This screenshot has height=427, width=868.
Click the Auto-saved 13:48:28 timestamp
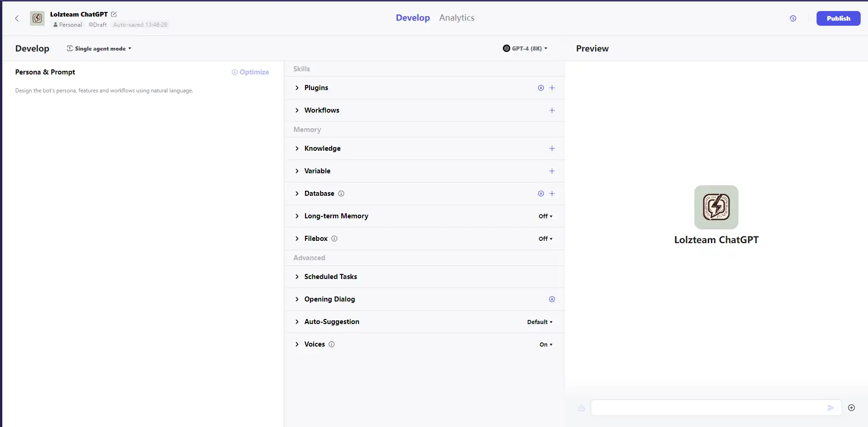(x=140, y=25)
